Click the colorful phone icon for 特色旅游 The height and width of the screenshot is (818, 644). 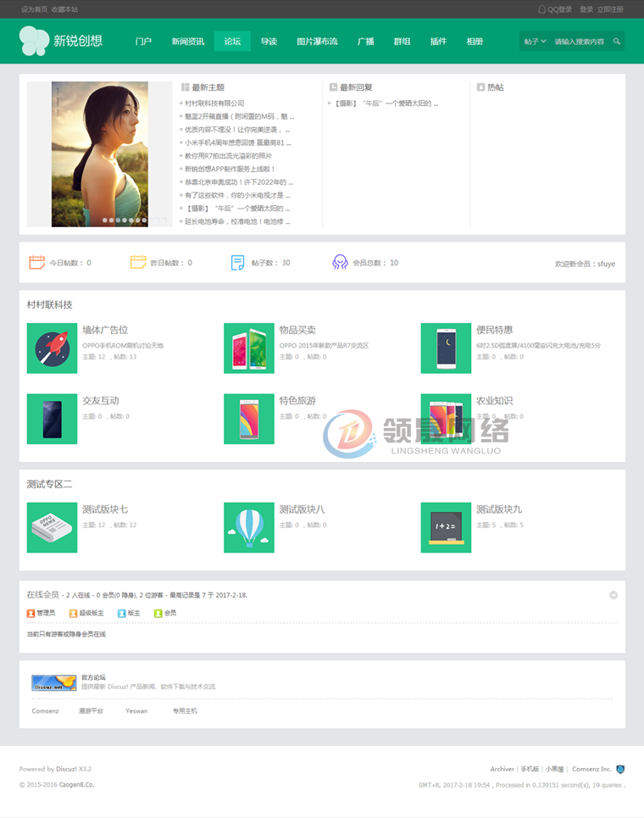click(x=249, y=419)
